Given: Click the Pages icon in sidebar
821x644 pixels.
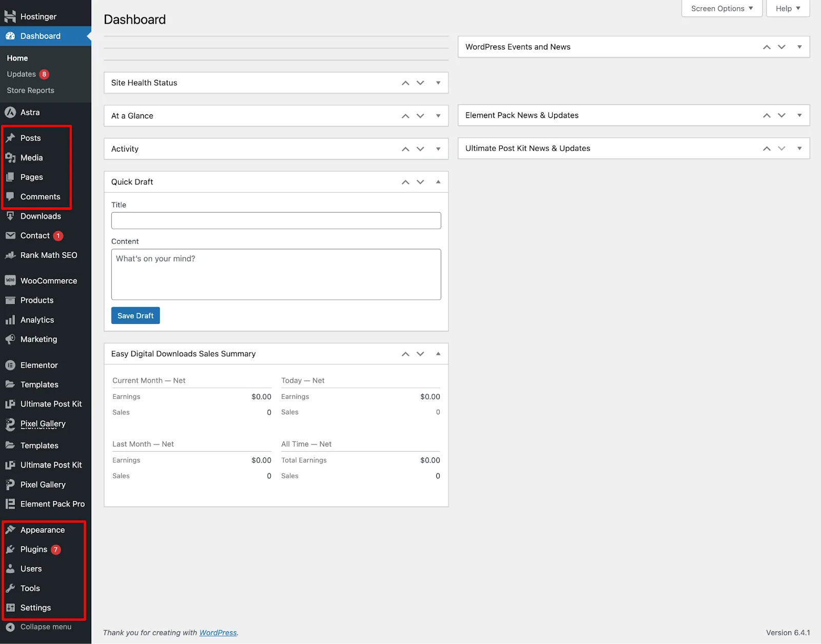Looking at the screenshot, I should [x=10, y=177].
